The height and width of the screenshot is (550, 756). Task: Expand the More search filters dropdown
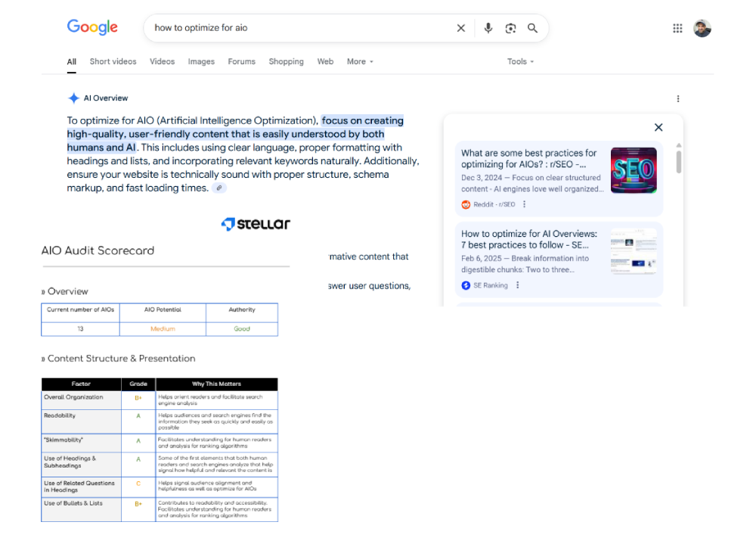[x=360, y=62]
